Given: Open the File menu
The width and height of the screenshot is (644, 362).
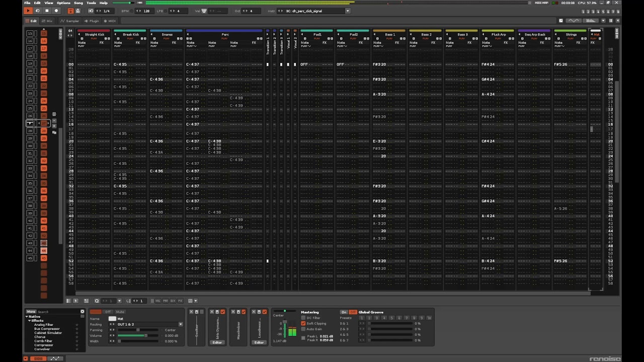Looking at the screenshot, I should (27, 3).
